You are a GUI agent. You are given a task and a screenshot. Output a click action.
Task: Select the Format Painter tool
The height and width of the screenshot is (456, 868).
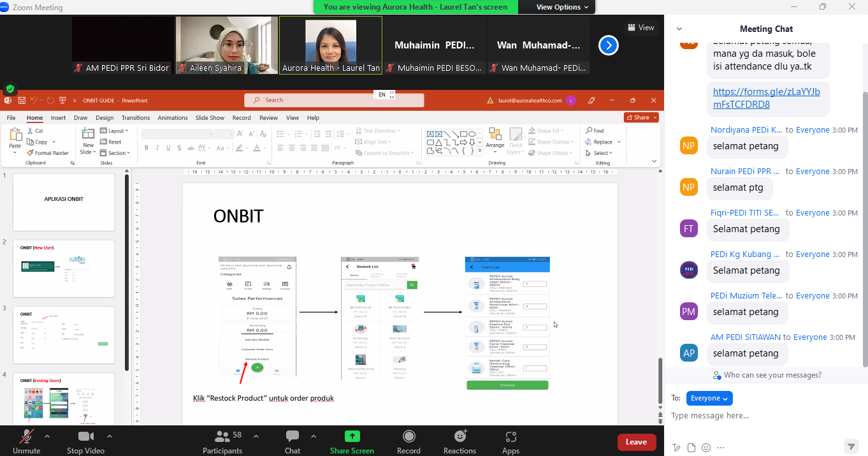[48, 153]
